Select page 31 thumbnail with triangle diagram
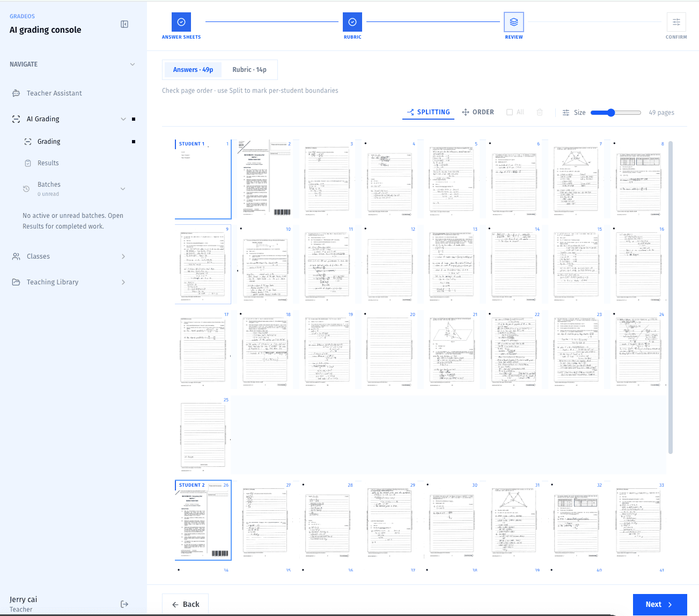Screen dimensions: 699x616 coord(514,520)
